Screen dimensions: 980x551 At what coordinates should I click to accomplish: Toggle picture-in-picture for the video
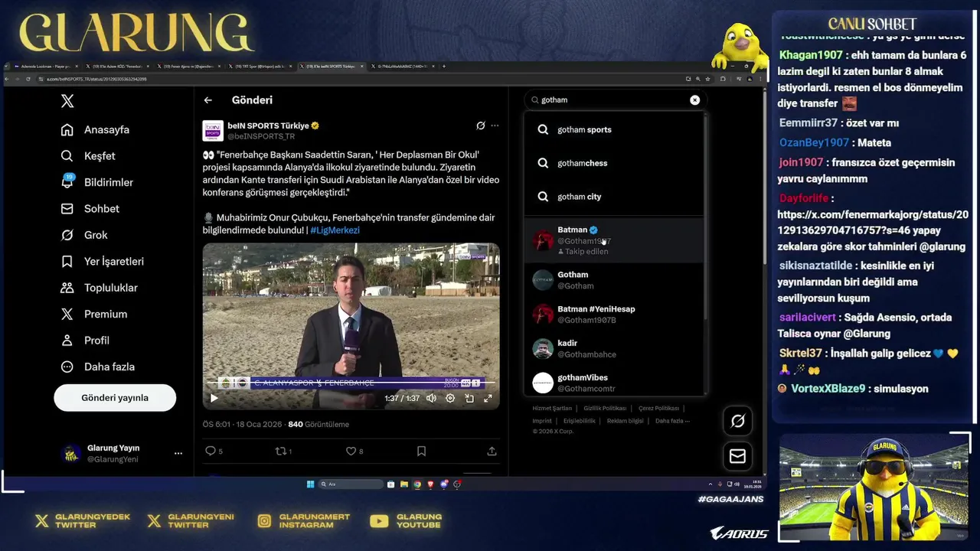[x=469, y=398]
